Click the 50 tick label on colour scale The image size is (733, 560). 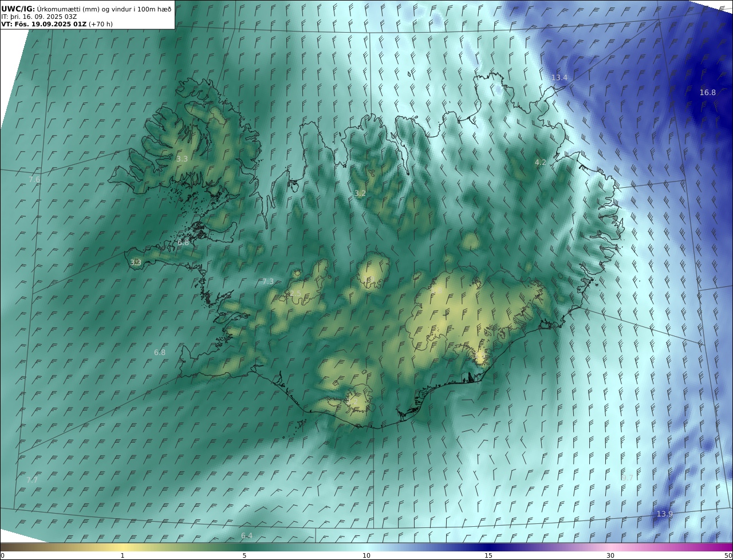728,555
